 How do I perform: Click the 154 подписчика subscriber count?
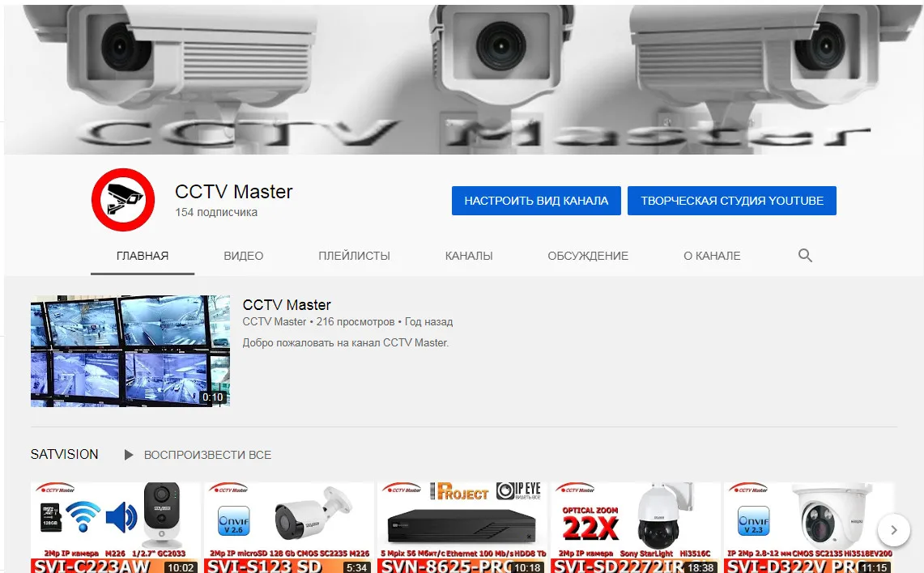pyautogui.click(x=216, y=212)
